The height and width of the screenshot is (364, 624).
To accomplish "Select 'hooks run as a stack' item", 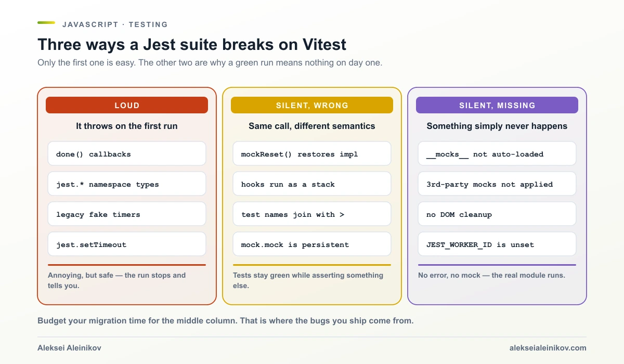I will tap(312, 184).
